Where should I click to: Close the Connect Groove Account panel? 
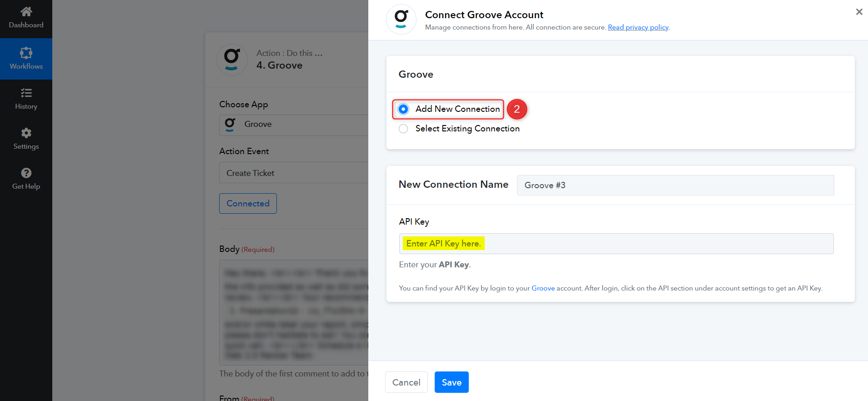pos(859,12)
